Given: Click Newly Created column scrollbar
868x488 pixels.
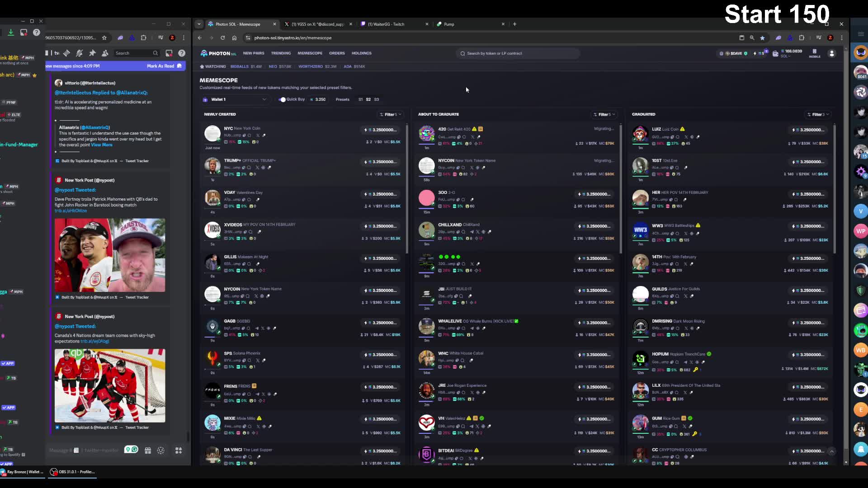Looking at the screenshot, I should [x=407, y=189].
